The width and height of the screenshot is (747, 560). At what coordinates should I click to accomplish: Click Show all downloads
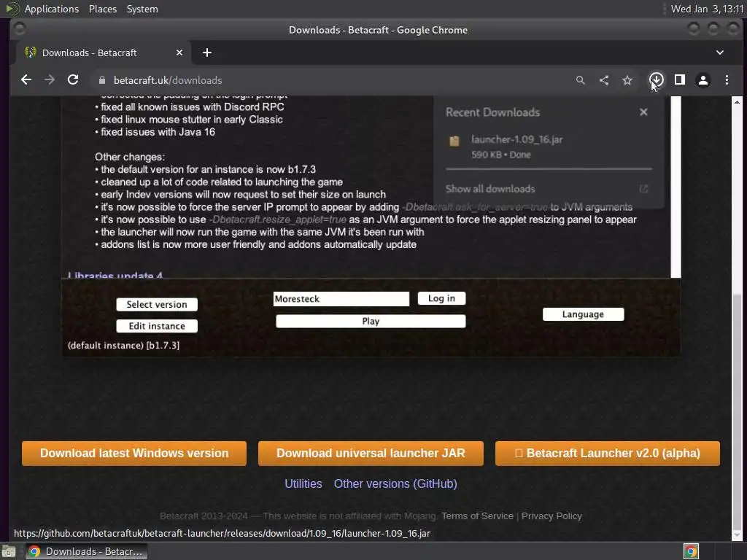click(490, 189)
